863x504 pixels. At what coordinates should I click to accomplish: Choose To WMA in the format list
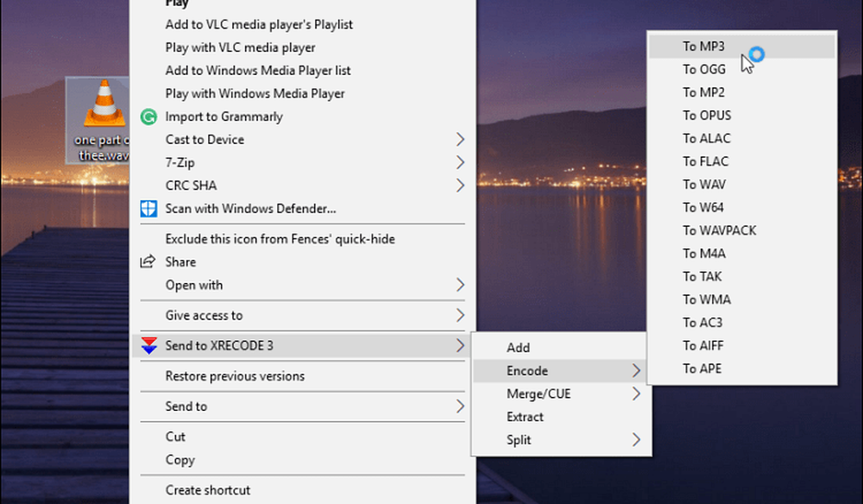pos(706,299)
